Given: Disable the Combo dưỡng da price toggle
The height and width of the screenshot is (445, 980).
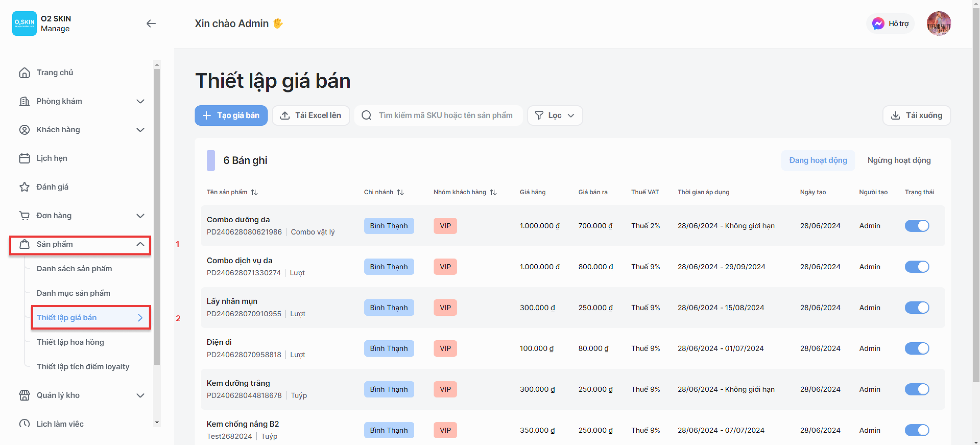Looking at the screenshot, I should [916, 226].
